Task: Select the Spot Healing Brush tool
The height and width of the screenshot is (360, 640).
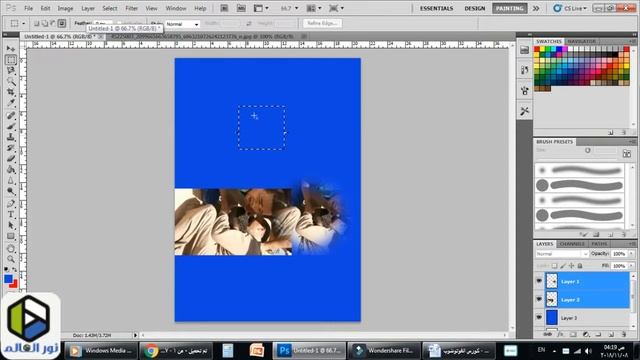Action: [x=11, y=116]
